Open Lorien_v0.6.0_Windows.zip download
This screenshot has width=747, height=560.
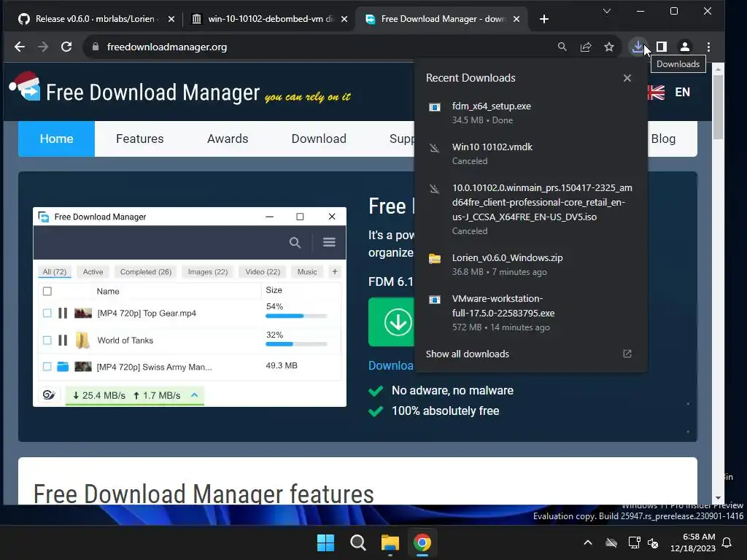click(x=531, y=264)
